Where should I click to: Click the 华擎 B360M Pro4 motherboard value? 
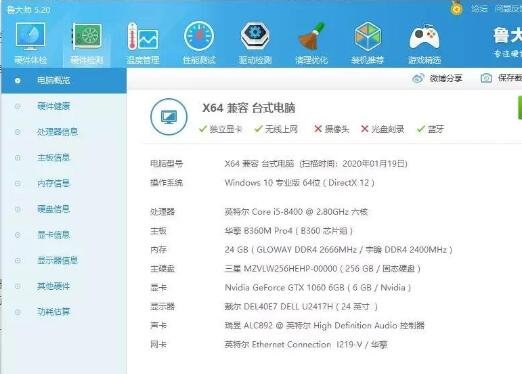pos(289,231)
